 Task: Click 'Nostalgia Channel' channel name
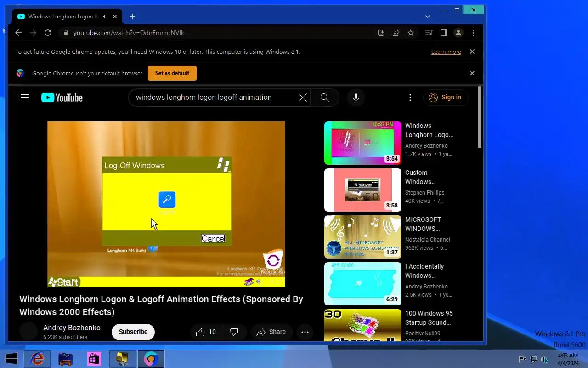428,240
